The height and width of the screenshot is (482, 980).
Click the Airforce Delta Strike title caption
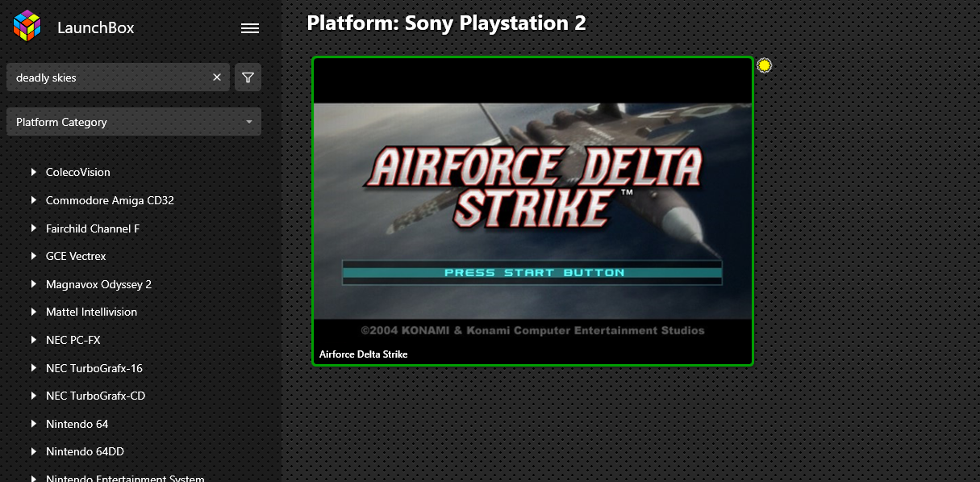coord(364,354)
